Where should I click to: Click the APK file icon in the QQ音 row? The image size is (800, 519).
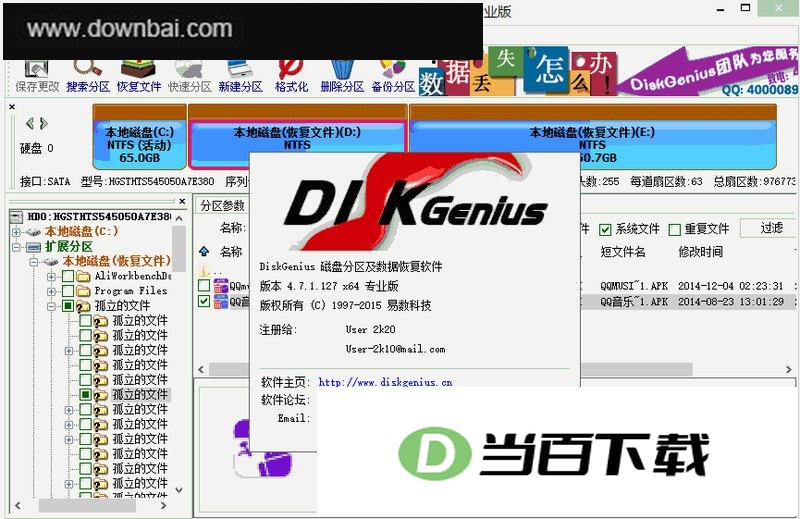221,302
